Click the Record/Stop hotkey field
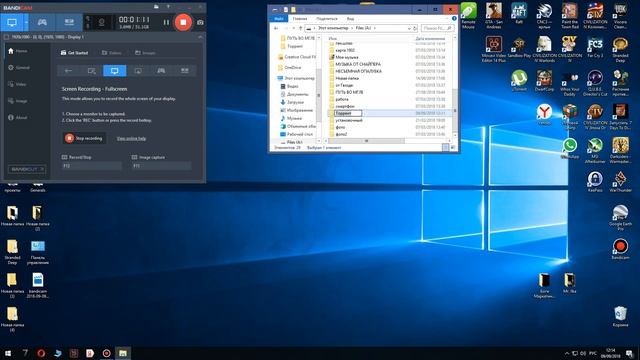Screen dimensions: 640x360 (x=92, y=166)
